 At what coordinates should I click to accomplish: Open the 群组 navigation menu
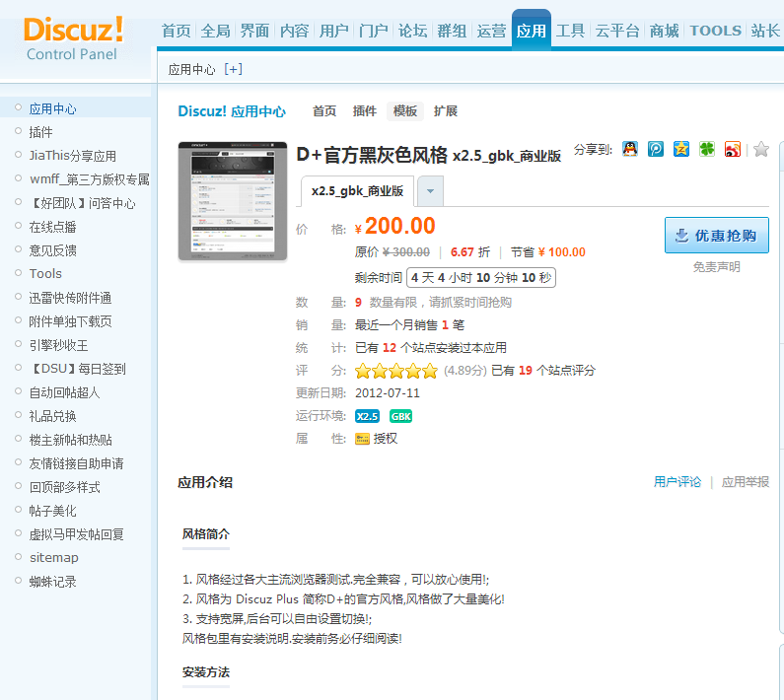[452, 31]
